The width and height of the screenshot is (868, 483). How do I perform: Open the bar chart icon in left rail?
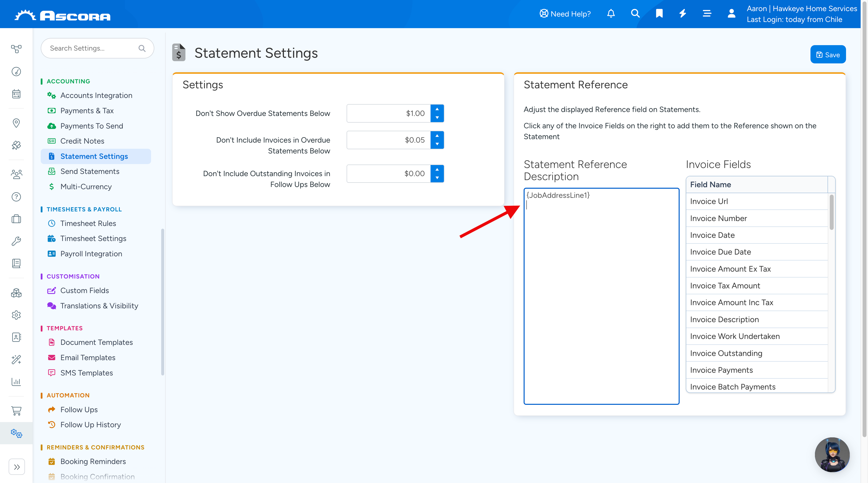16,382
